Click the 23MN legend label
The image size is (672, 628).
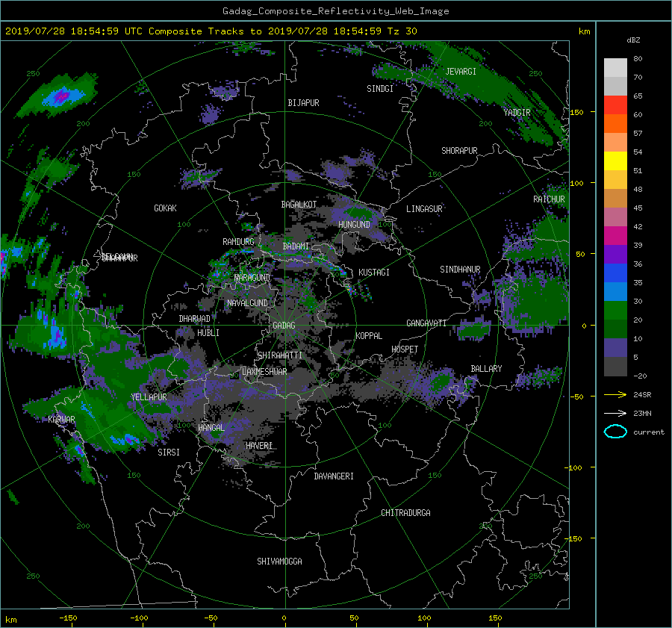tap(642, 413)
